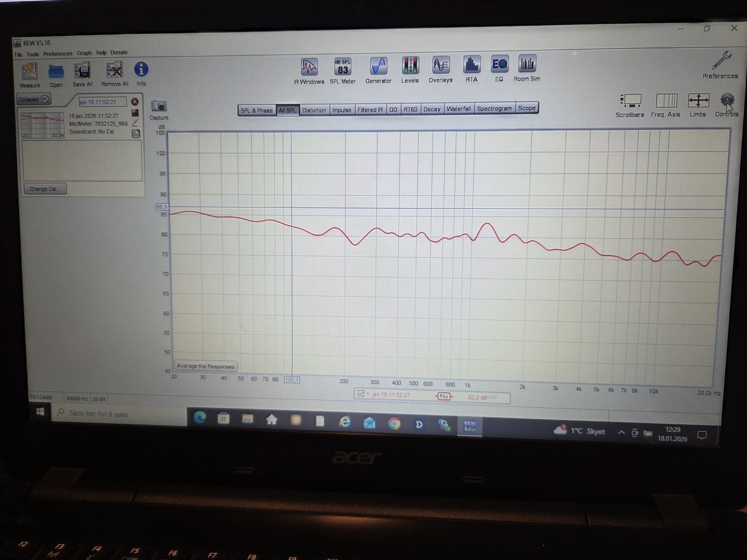Switch to the SPL & Phase graph

pyautogui.click(x=257, y=110)
